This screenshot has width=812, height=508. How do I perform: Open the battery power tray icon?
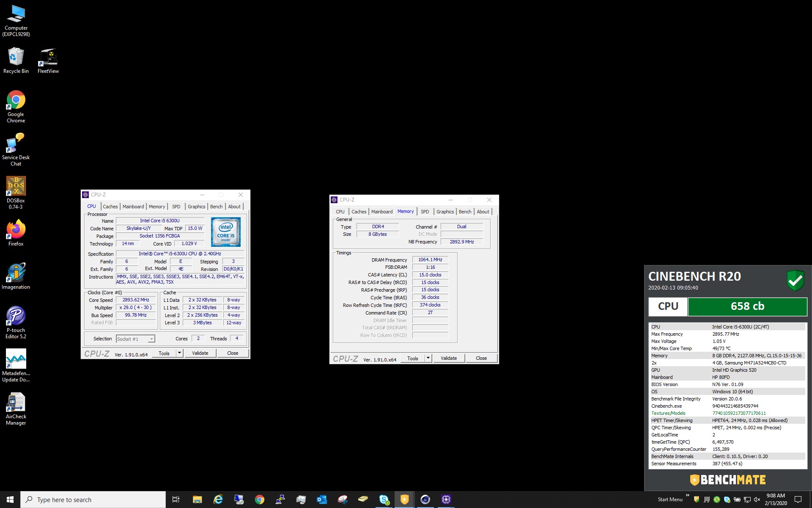click(737, 500)
